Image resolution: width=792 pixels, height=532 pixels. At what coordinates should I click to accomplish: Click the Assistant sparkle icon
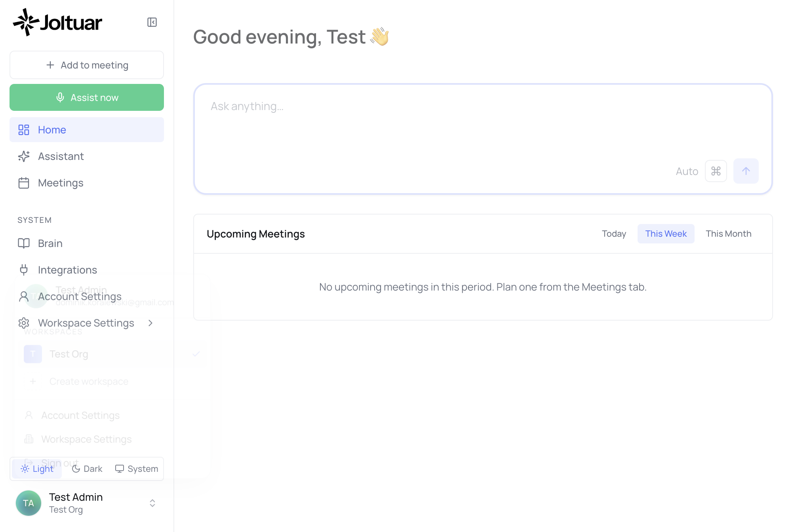pos(24,156)
